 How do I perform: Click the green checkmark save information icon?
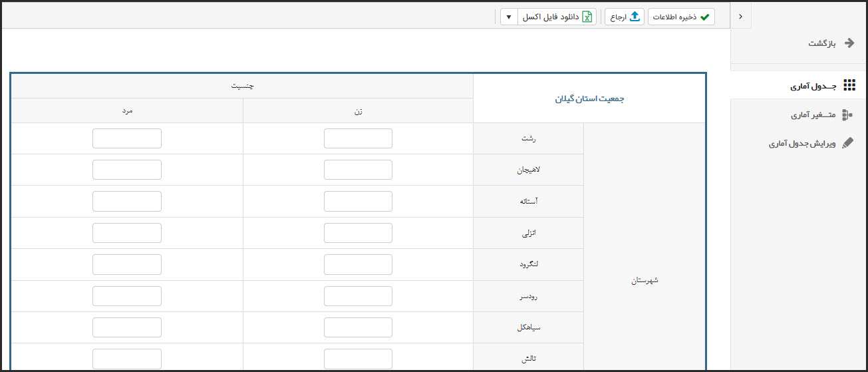[x=705, y=17]
